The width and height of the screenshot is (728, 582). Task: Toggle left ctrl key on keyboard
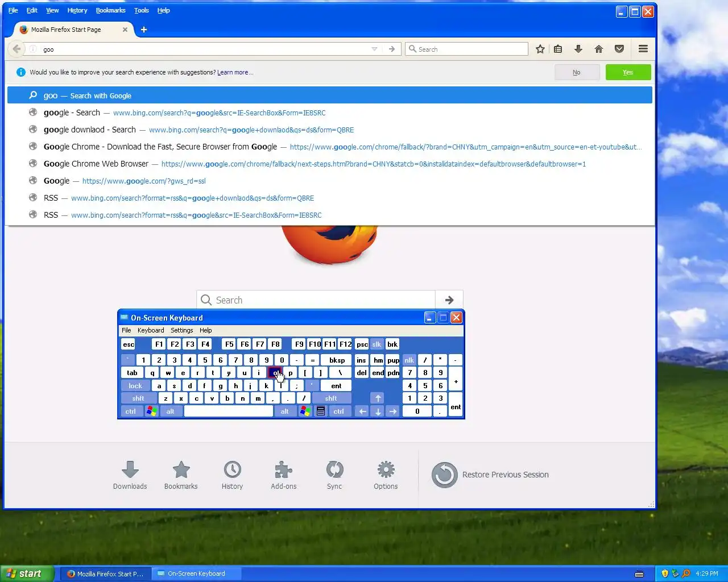[x=131, y=411]
